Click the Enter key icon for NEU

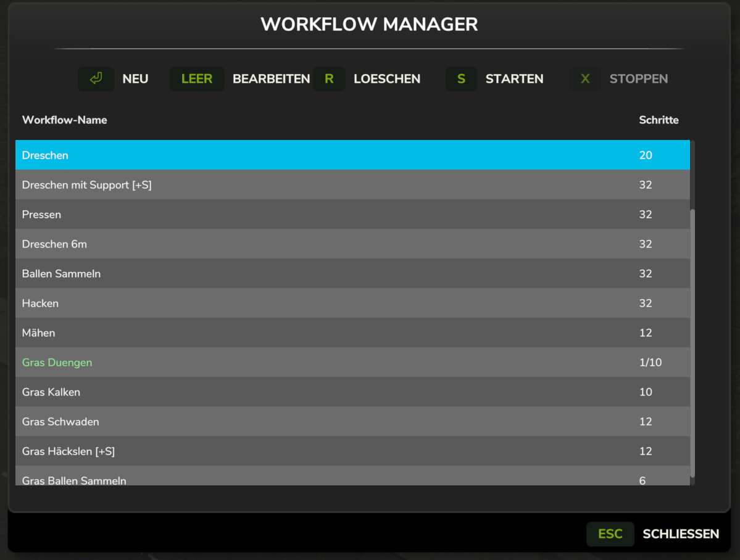pyautogui.click(x=96, y=79)
